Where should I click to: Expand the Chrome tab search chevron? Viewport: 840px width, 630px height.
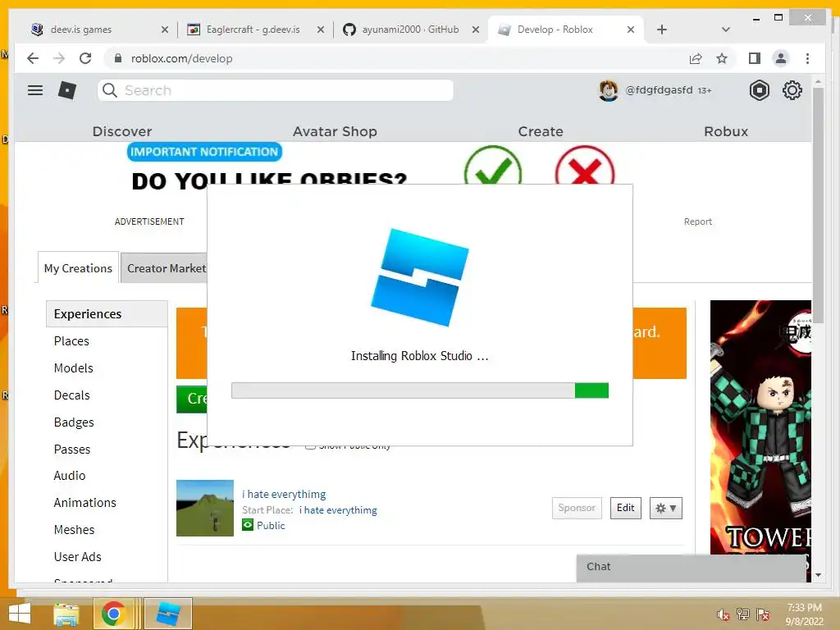[726, 30]
